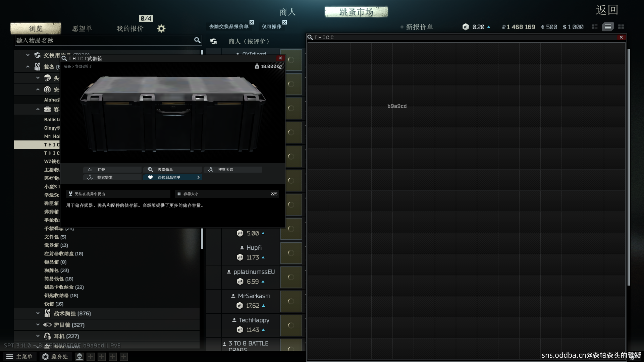The image size is (644, 362).
Task: Click the tactical rig icon beside 战术胸挂
Action: [47, 313]
